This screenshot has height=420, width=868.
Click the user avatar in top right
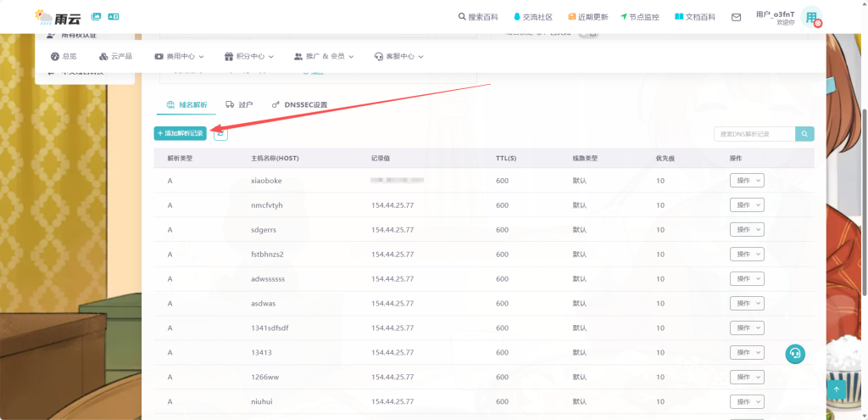pyautogui.click(x=811, y=17)
